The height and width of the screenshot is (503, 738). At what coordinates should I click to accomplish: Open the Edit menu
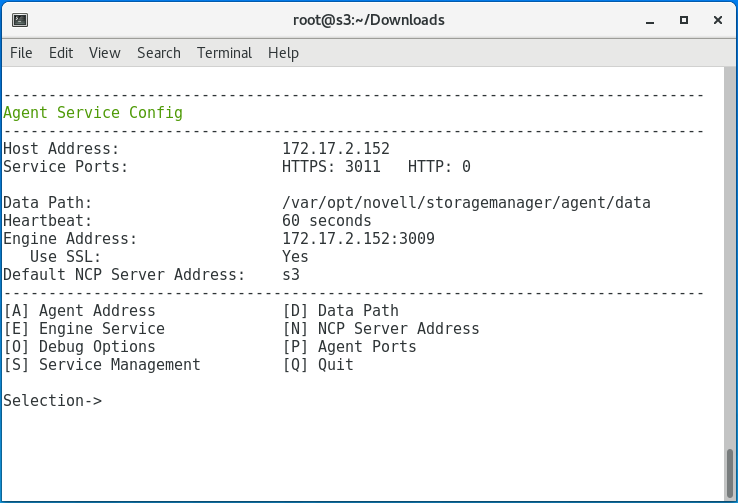pos(61,53)
